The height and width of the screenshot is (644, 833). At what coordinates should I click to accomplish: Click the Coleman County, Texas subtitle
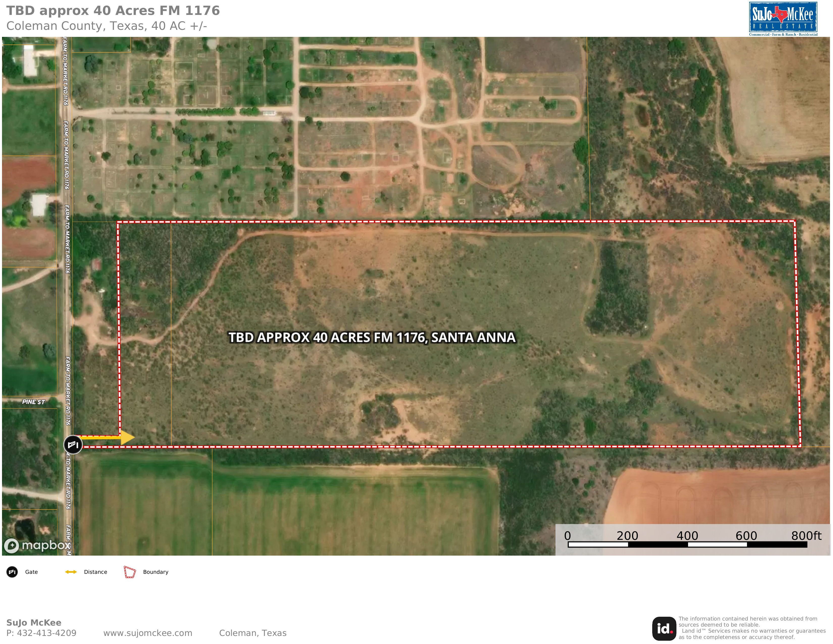(106, 26)
